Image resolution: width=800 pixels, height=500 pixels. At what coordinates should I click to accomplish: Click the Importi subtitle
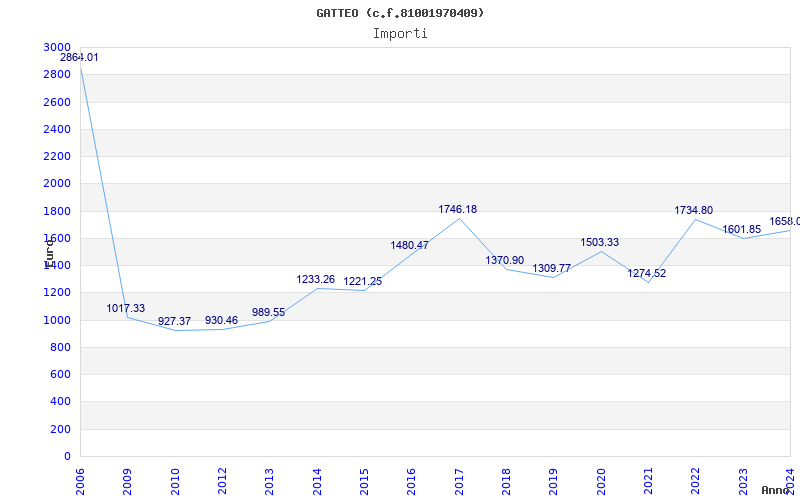click(400, 34)
